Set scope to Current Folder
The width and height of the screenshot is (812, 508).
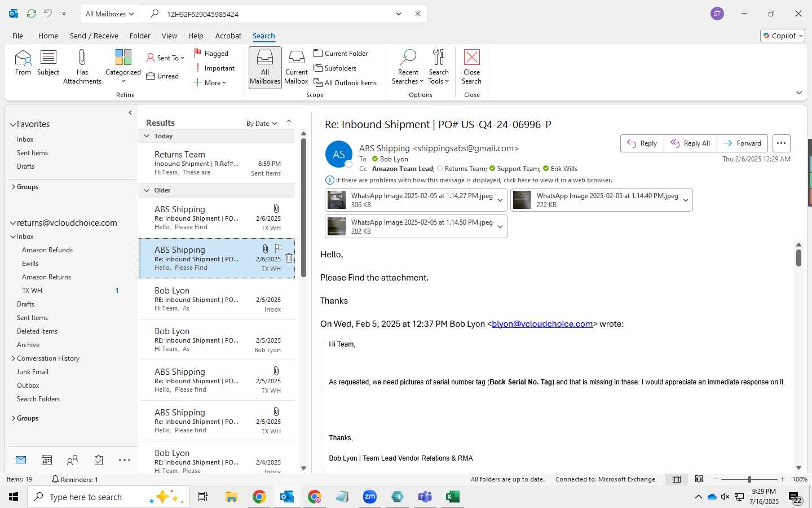tap(341, 53)
